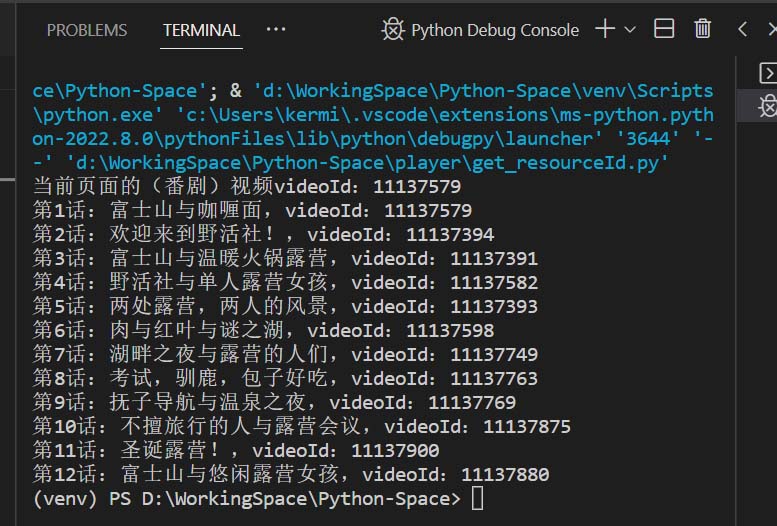Click the Python Debug Console bug icon
Screen dimensions: 777x526
click(393, 30)
